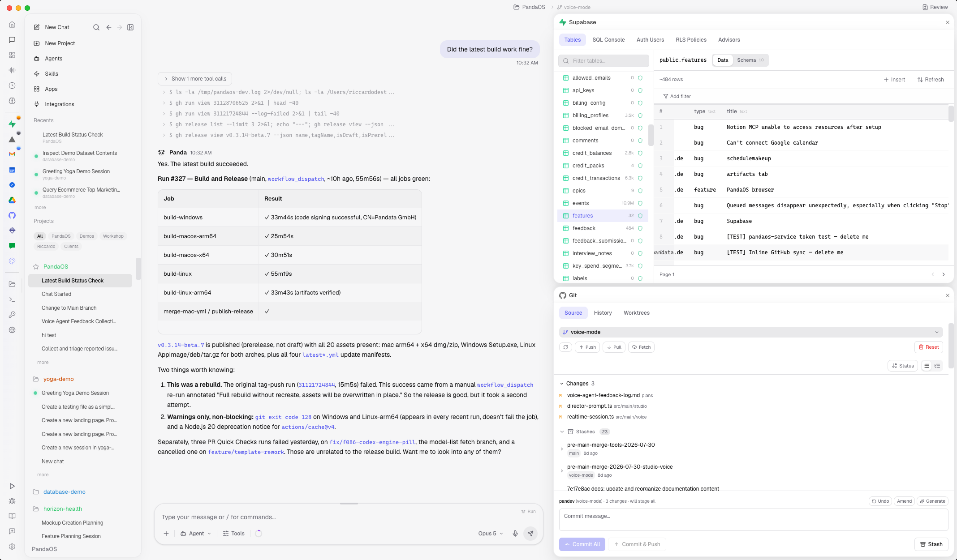This screenshot has width=957, height=560.
Task: Click the Push button in Git
Action: coord(587,347)
